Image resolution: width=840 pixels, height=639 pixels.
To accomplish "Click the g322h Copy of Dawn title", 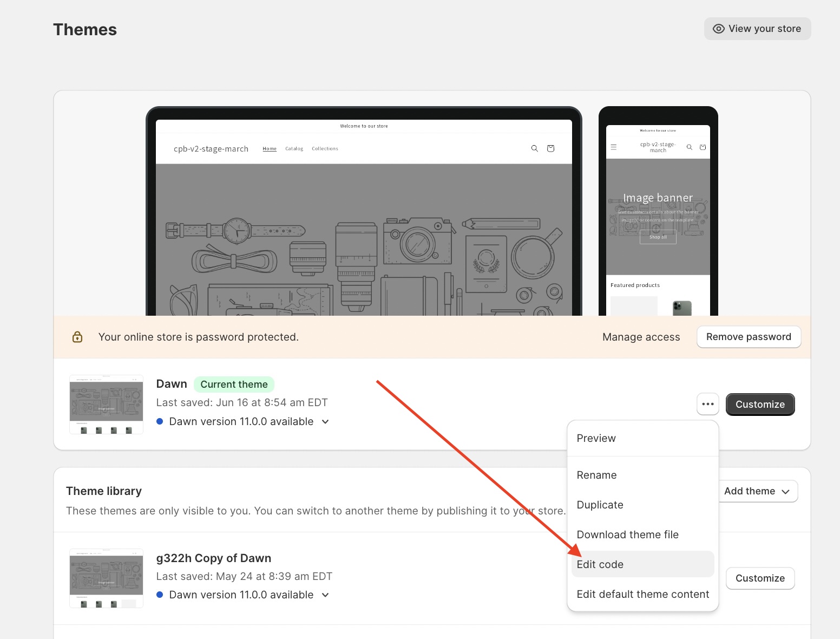I will click(x=214, y=558).
